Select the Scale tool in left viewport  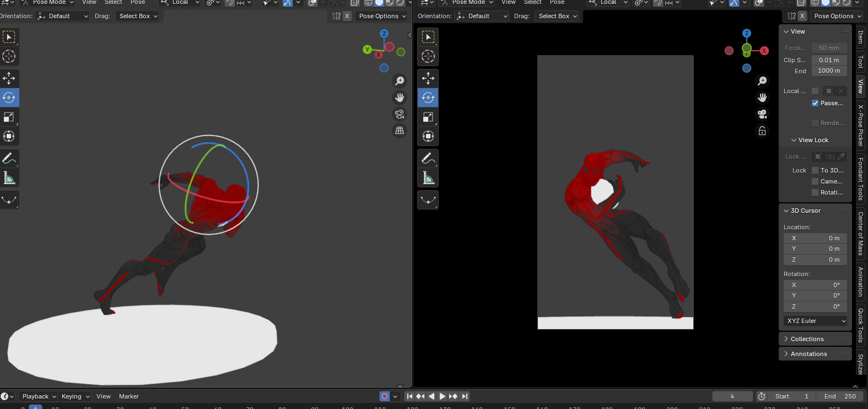pos(9,117)
